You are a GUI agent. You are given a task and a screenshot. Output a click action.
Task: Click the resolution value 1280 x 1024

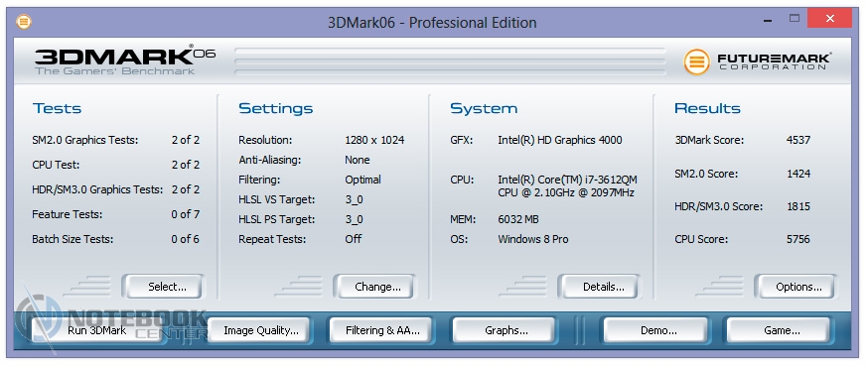click(x=374, y=140)
